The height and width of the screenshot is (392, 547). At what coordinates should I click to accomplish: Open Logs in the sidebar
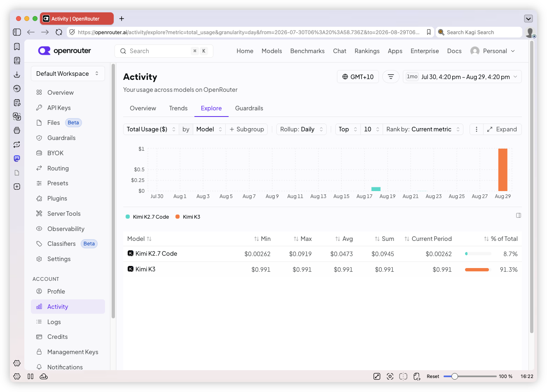[x=68, y=322]
